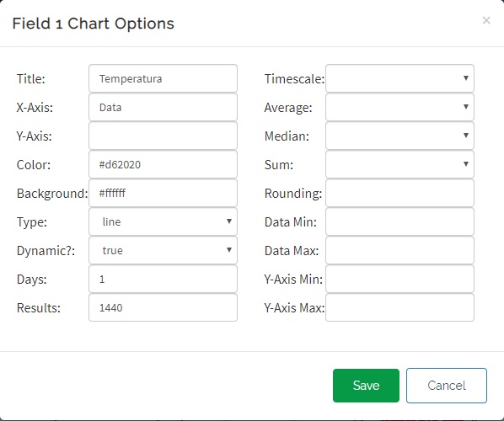
Task: Click the Results field showing 1440
Action: coord(163,307)
